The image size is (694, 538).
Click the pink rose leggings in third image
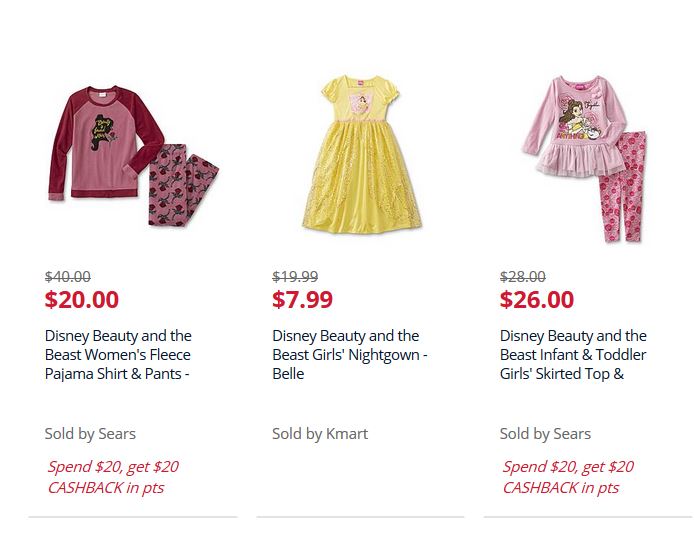[x=623, y=188]
